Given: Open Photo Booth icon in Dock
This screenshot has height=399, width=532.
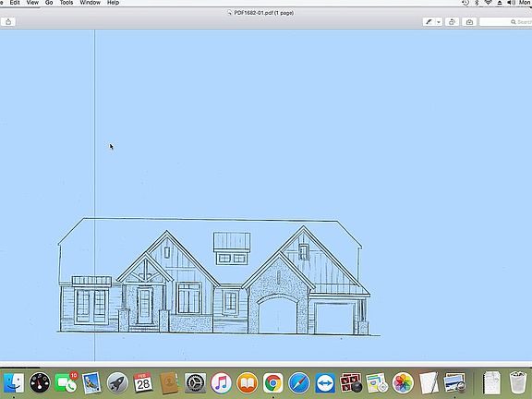Looking at the screenshot, I should click(x=351, y=382).
